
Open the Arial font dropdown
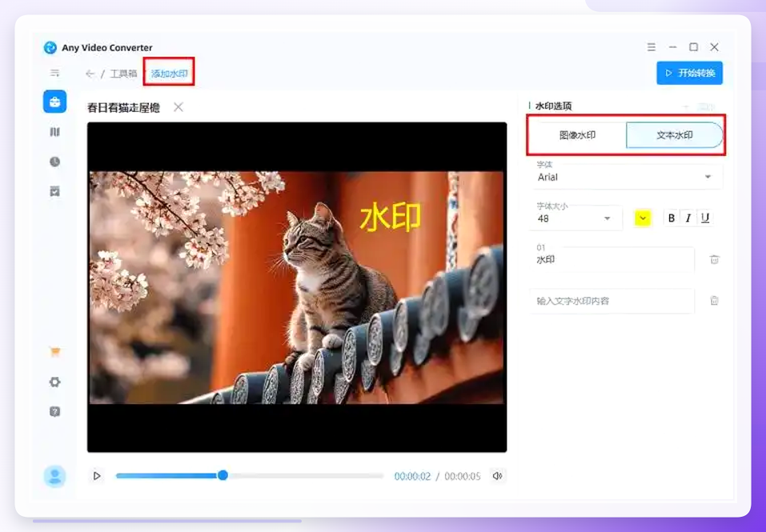(x=626, y=177)
